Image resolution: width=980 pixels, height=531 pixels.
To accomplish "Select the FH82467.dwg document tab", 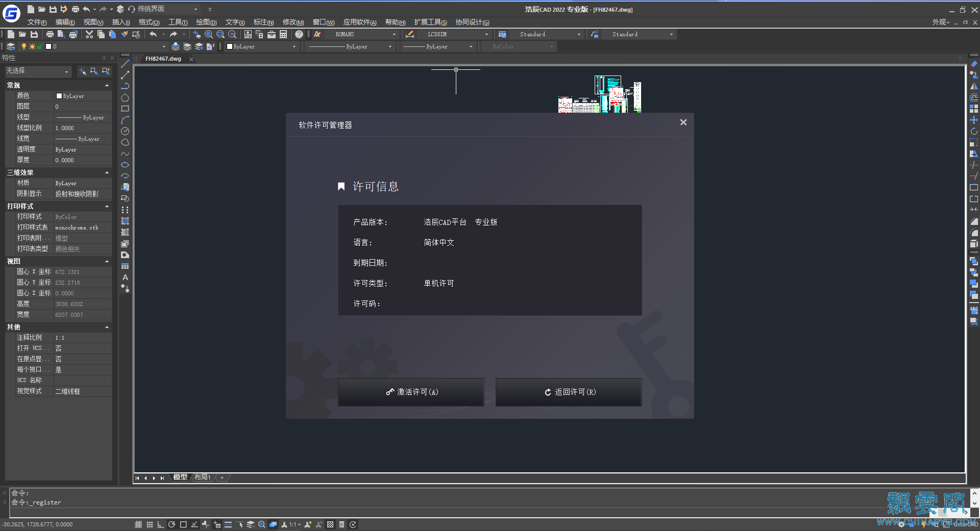I will 163,59.
